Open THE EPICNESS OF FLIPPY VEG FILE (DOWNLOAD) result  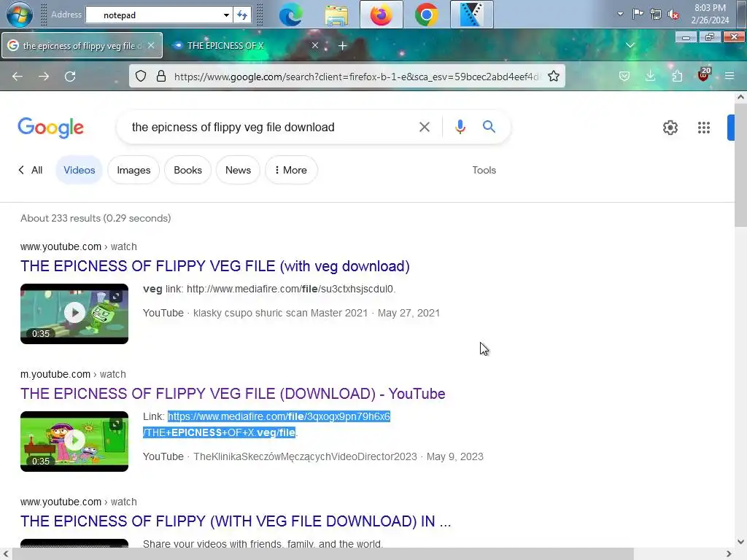[x=233, y=394]
